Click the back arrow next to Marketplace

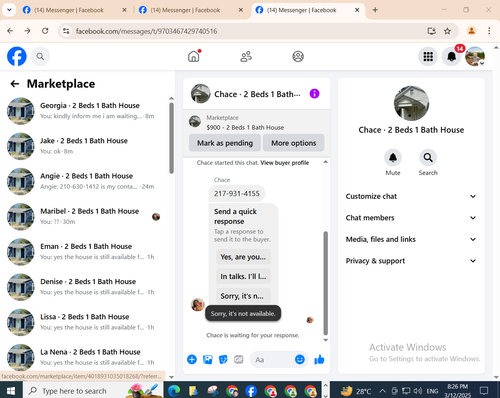(x=15, y=84)
